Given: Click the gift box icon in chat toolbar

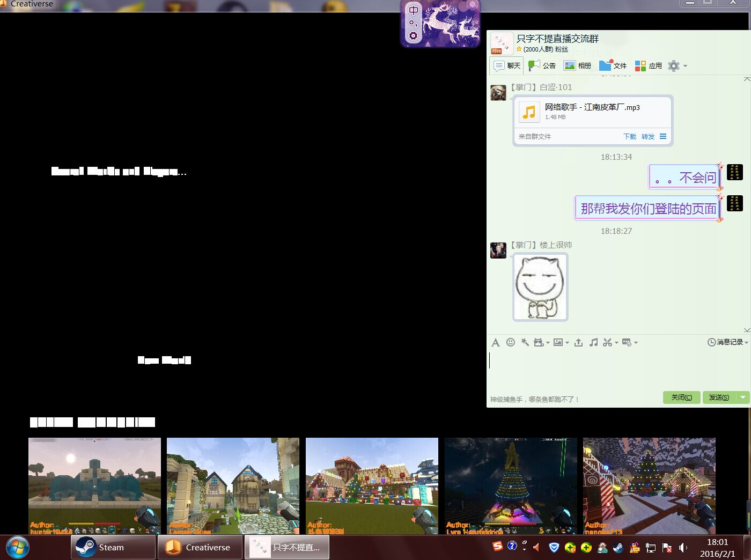Looking at the screenshot, I should pyautogui.click(x=539, y=342).
